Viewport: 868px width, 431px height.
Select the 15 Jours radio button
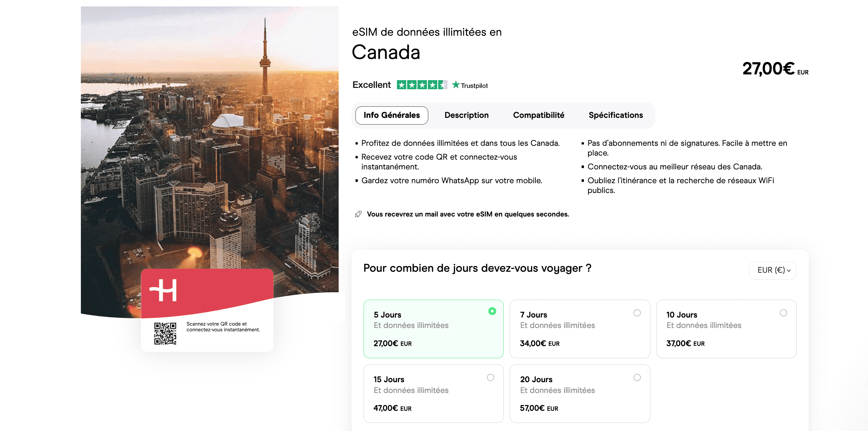click(490, 377)
